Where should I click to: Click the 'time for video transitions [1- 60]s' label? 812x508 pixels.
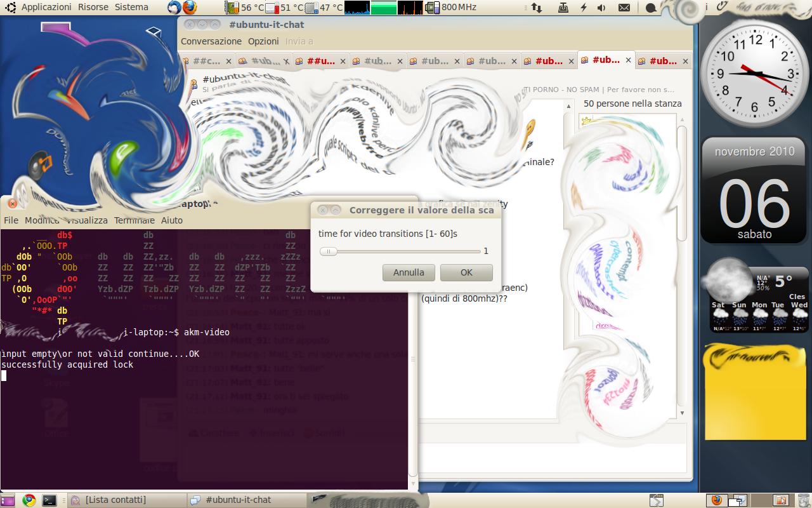coord(388,234)
